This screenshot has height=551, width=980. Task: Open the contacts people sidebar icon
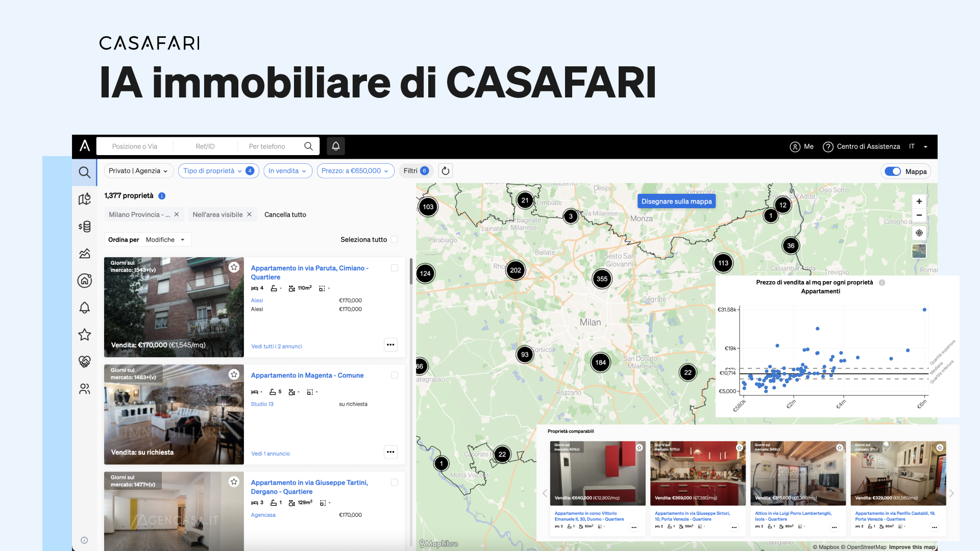(x=85, y=389)
